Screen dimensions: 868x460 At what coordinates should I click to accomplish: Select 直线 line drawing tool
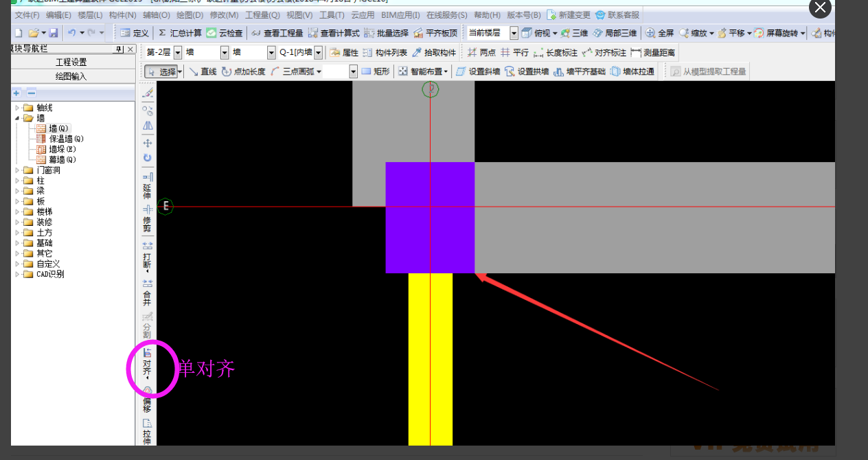click(x=203, y=71)
